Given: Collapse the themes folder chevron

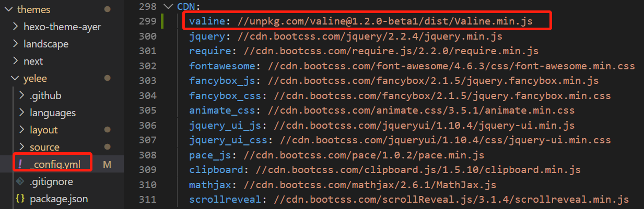Looking at the screenshot, I should point(7,9).
